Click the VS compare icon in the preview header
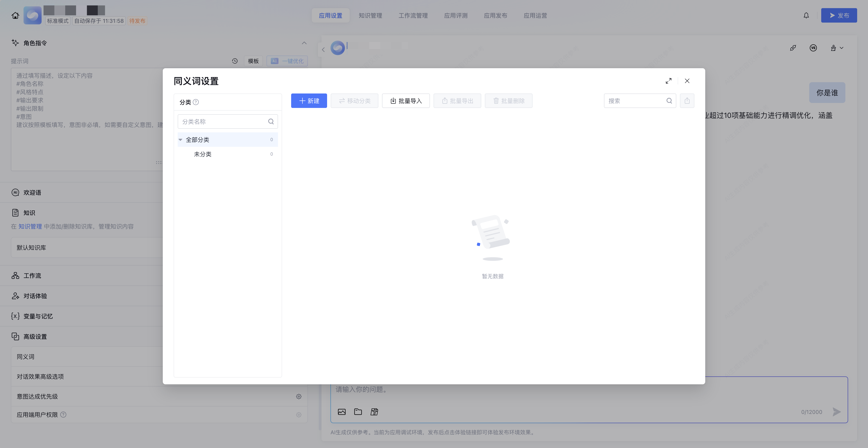The width and height of the screenshot is (868, 448). tap(813, 48)
